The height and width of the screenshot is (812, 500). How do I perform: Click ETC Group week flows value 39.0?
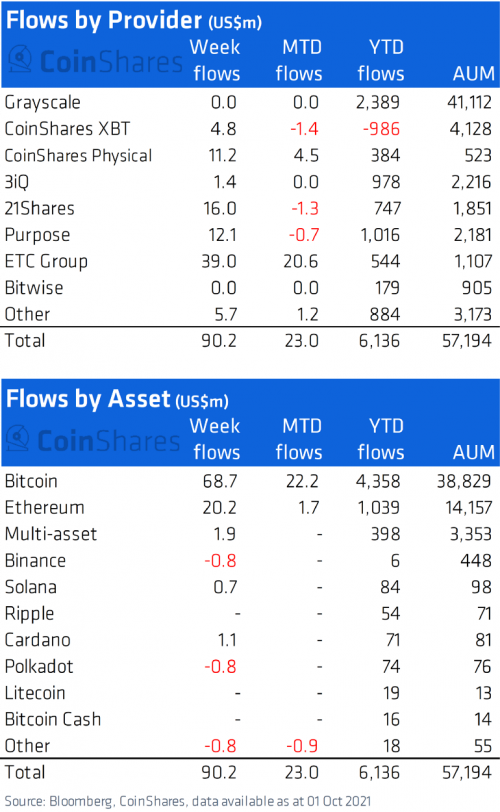219,261
